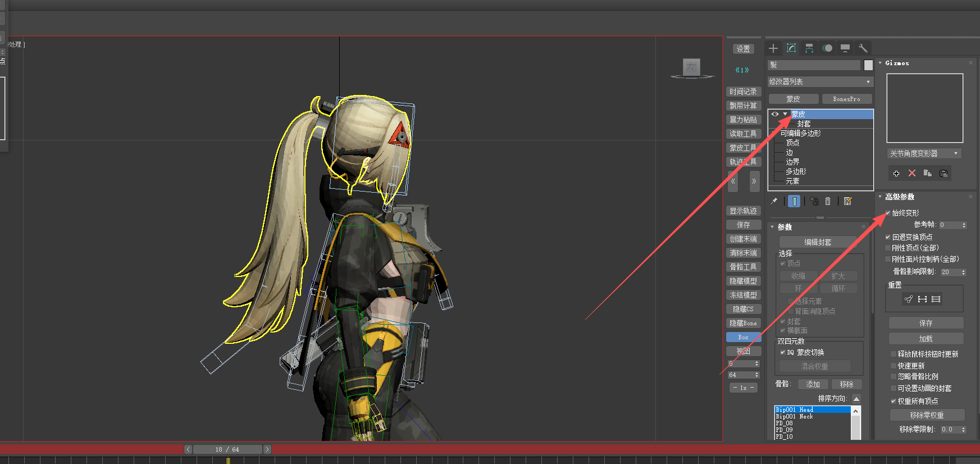
Task: Toggle Show End Result icon
Action: 794,201
